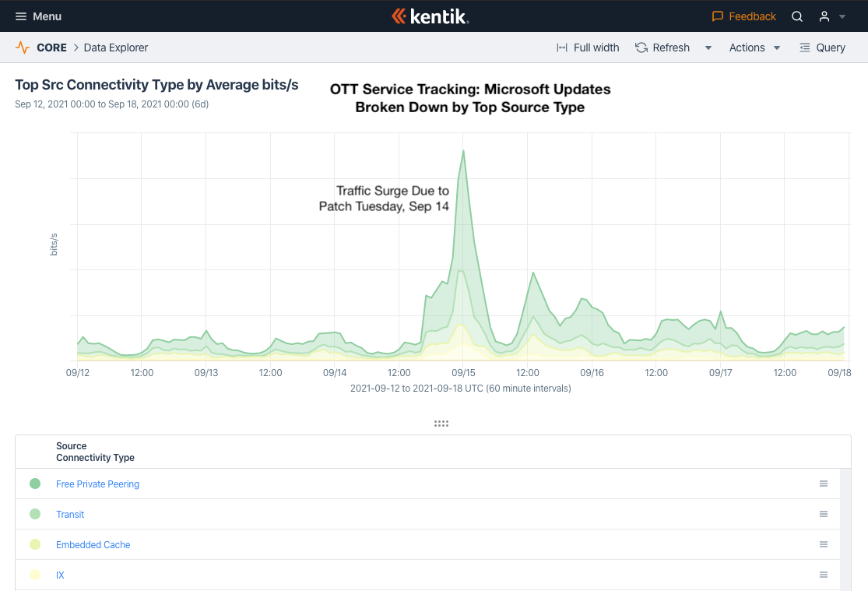Click the 09/13 x-axis label
This screenshot has width=868, height=591.
206,373
